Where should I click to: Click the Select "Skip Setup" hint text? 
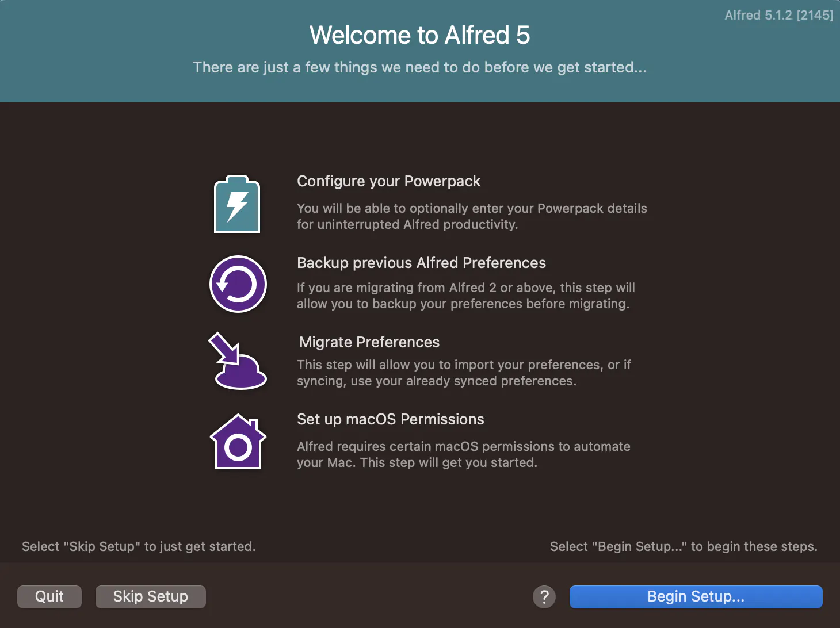(x=139, y=546)
